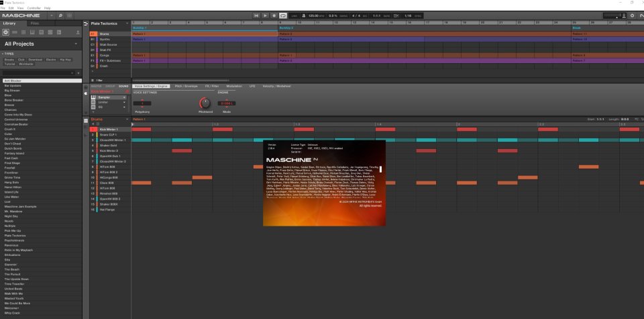644x319 pixels.
Task: Open the Edit menu
Action: (11, 8)
